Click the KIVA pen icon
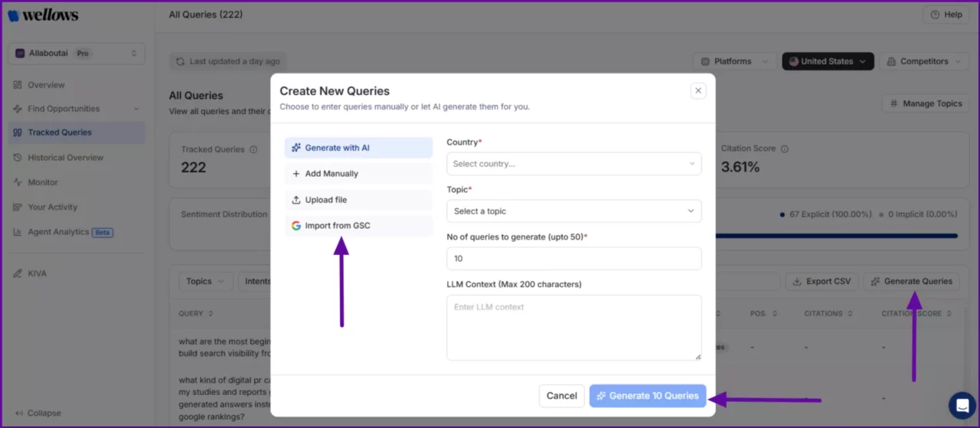980x428 pixels. [18, 273]
